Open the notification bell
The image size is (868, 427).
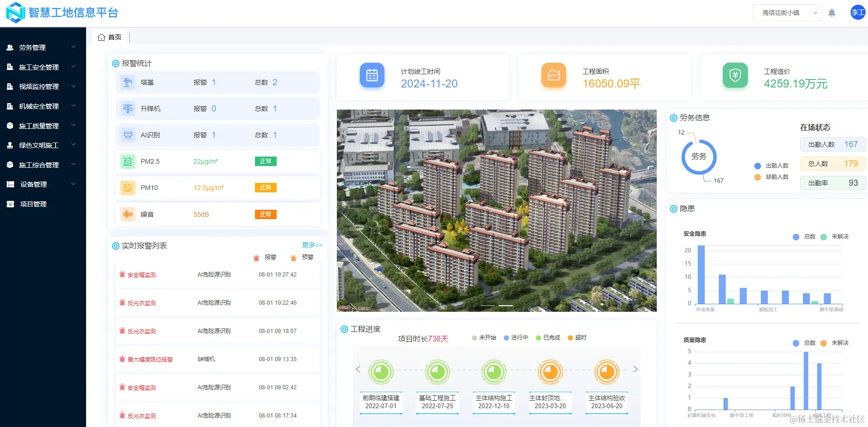click(832, 13)
